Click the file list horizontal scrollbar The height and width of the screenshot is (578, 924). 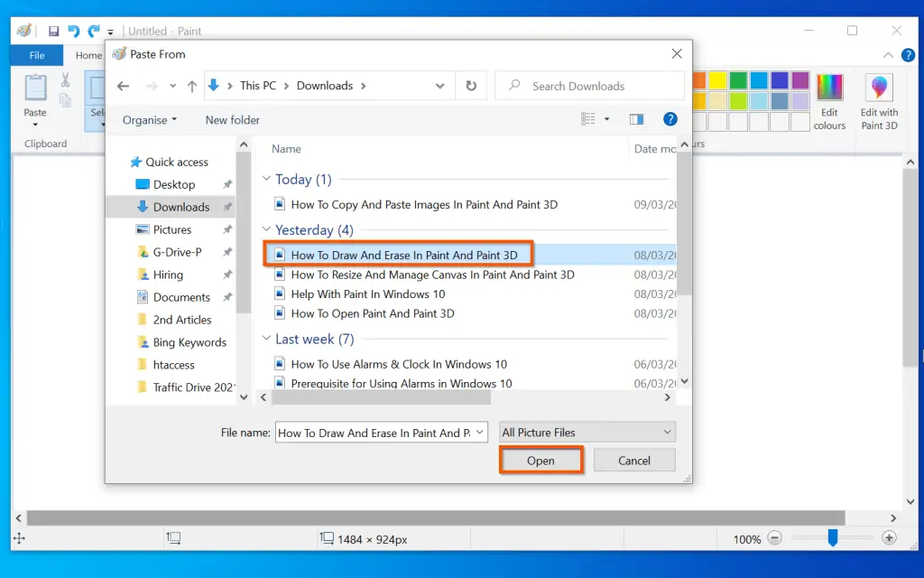point(381,397)
